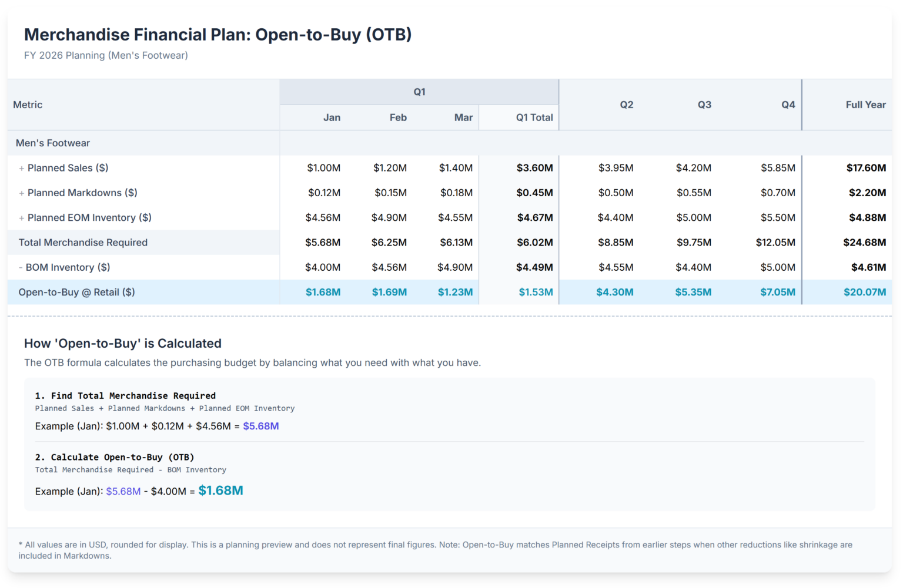Select the $7.05M Q4 Open-to-Buy value
Image resolution: width=903 pixels, height=588 pixels.
click(x=778, y=292)
